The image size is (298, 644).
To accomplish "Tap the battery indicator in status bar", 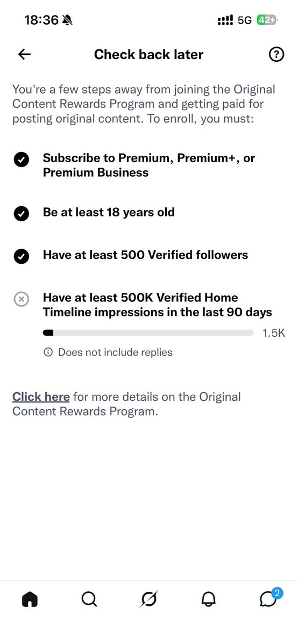I will [267, 20].
